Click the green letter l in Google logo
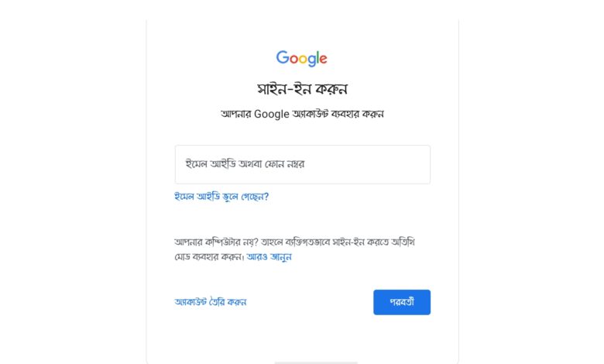The width and height of the screenshot is (604, 364). pyautogui.click(x=317, y=57)
